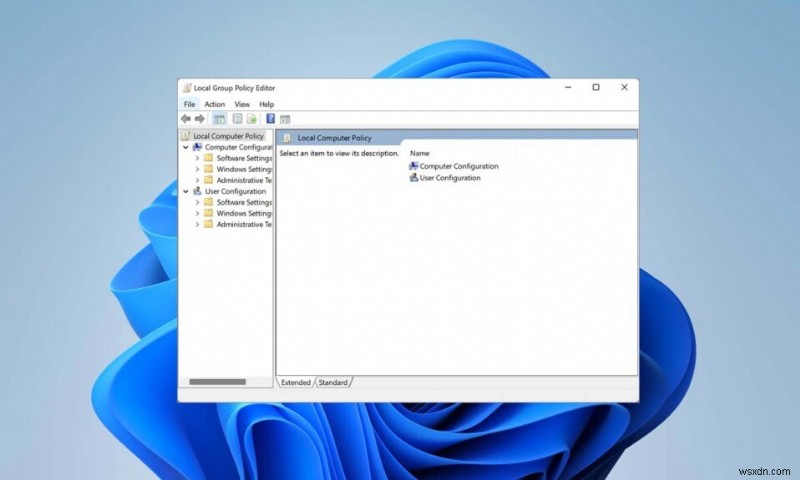Select Software Settings label under Computer Configuration
The height and width of the screenshot is (480, 800).
point(244,158)
